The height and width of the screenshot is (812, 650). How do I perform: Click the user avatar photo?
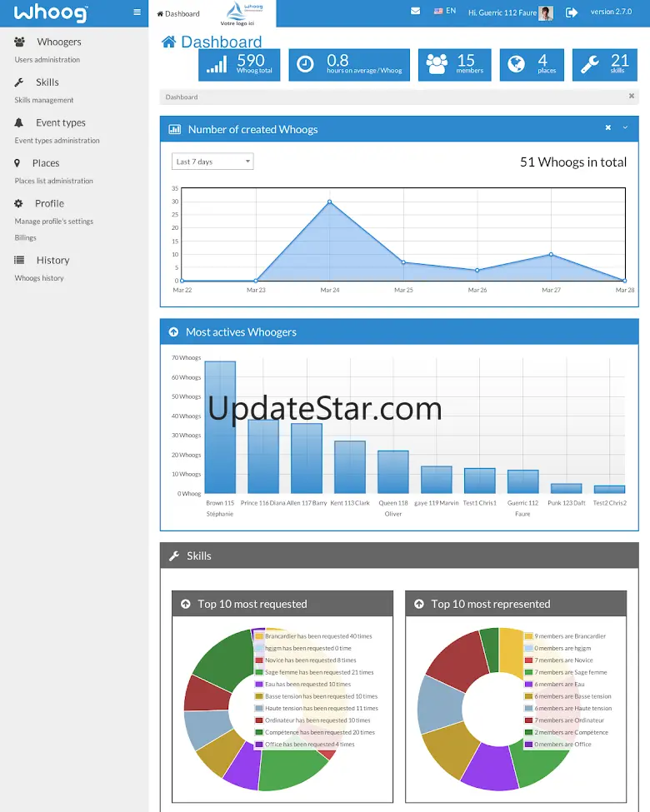coord(546,13)
